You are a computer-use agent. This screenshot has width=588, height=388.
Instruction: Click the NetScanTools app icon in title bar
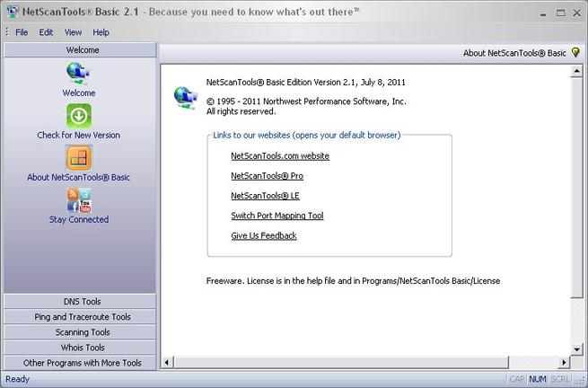[x=13, y=12]
